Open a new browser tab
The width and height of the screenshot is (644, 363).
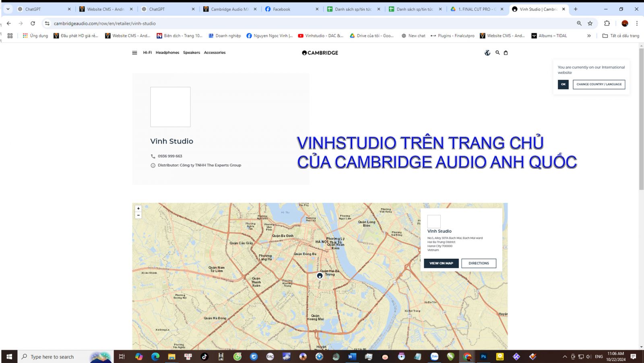click(576, 9)
